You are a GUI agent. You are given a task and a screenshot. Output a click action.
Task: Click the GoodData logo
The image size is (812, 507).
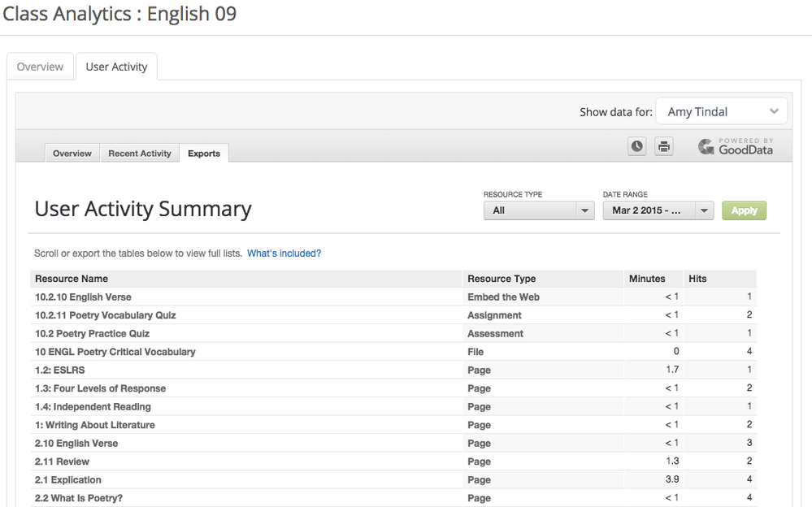736,146
